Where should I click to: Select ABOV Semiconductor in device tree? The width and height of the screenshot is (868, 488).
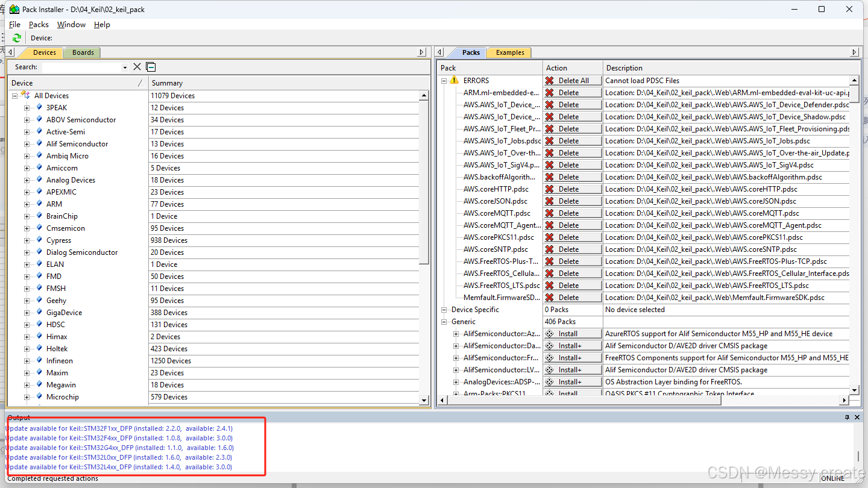point(81,119)
